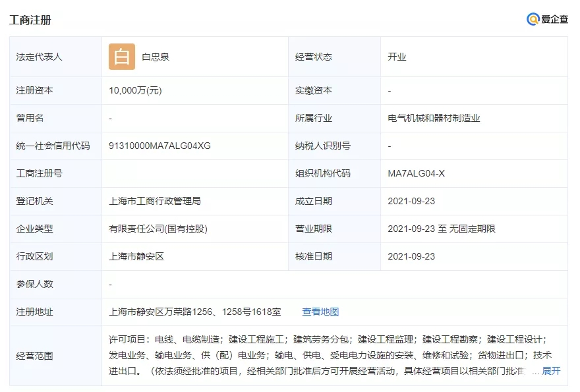The width and height of the screenshot is (580, 392).
Task: Click the 万荣路1256 registered address text
Action: [x=194, y=312]
